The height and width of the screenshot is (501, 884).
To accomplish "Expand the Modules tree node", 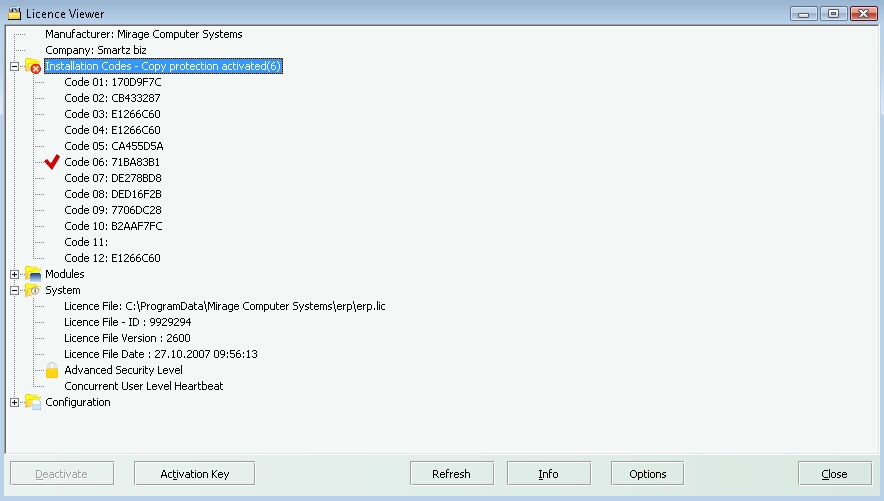I will click(x=14, y=274).
